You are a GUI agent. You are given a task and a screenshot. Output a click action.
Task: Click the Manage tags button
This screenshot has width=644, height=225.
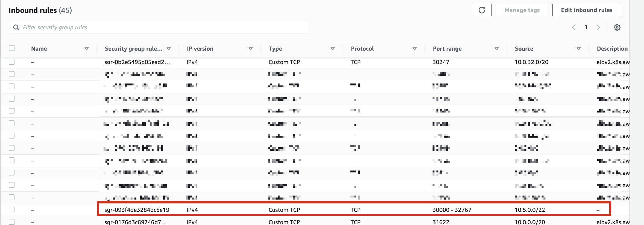(522, 10)
